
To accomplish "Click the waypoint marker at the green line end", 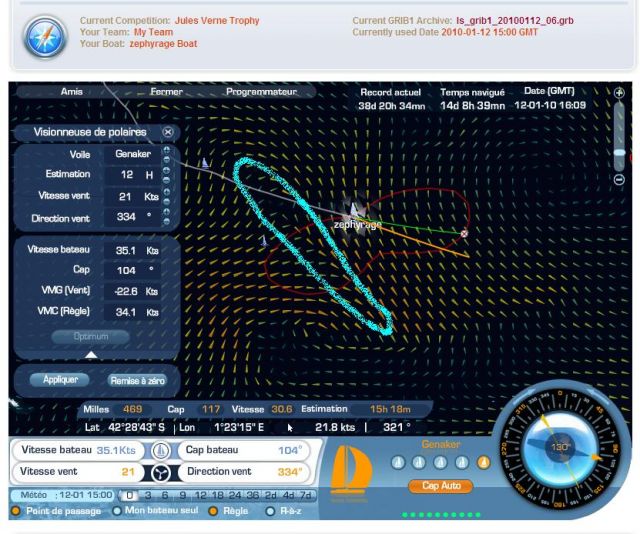I will click(464, 234).
